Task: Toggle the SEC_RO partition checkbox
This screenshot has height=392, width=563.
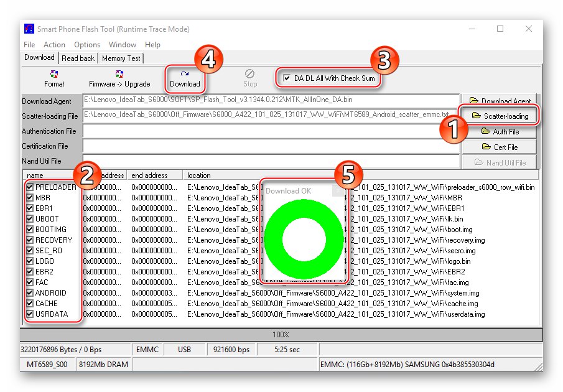Action: [x=30, y=251]
